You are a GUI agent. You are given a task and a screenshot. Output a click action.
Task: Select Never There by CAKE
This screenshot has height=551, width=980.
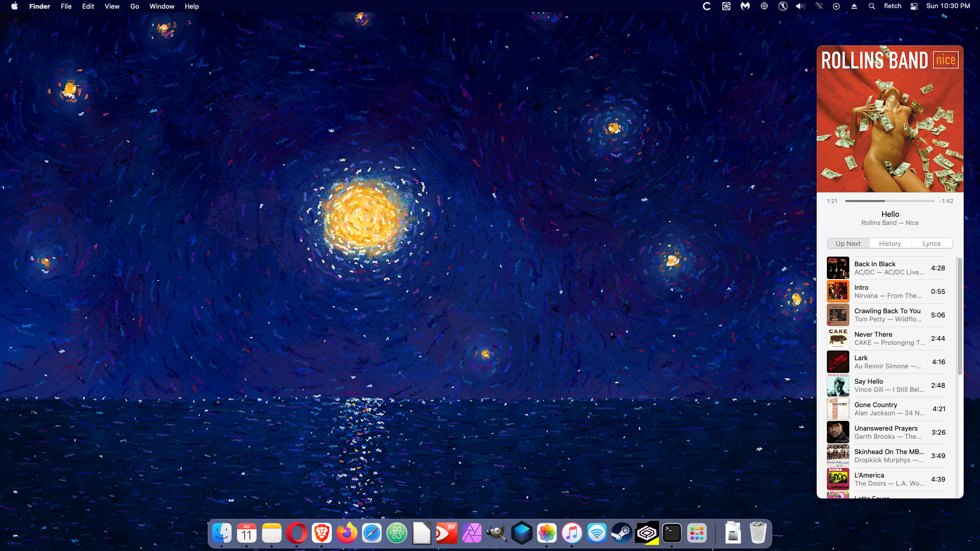tap(886, 338)
